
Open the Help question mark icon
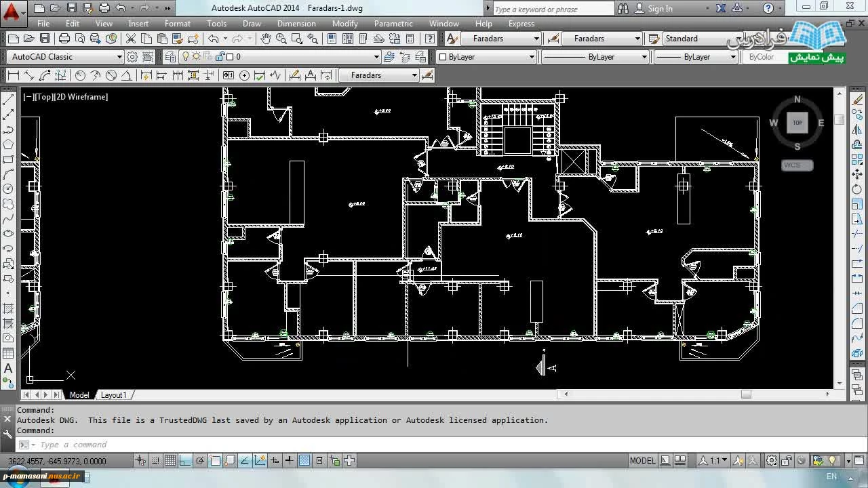(x=768, y=8)
